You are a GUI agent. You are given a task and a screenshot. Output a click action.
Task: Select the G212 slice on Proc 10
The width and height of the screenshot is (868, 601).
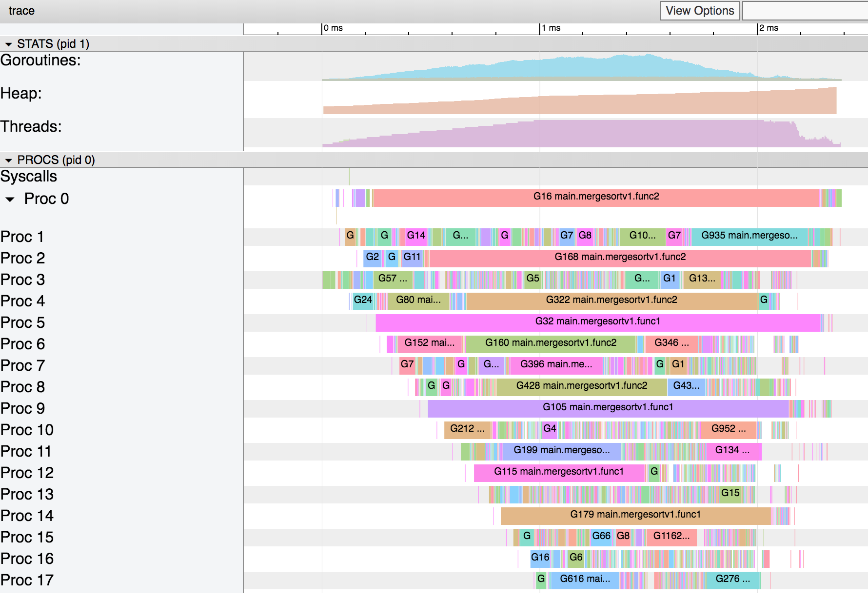point(467,430)
